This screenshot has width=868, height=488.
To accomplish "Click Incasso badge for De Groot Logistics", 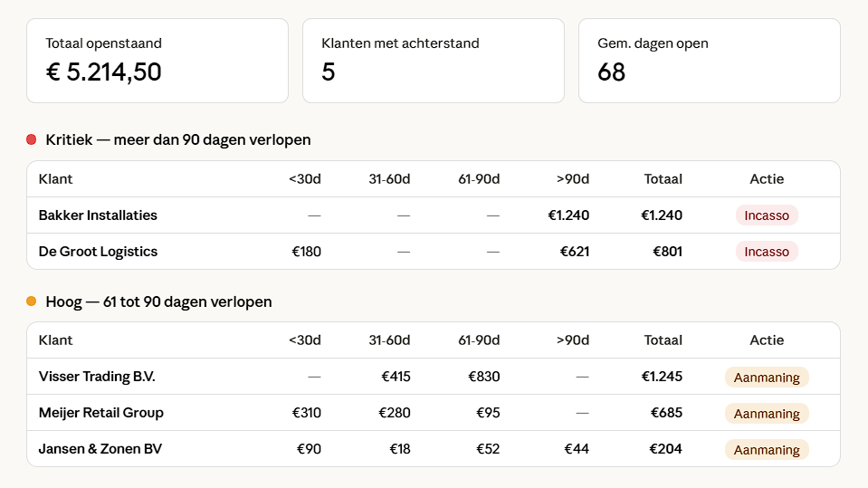I will click(x=767, y=252).
